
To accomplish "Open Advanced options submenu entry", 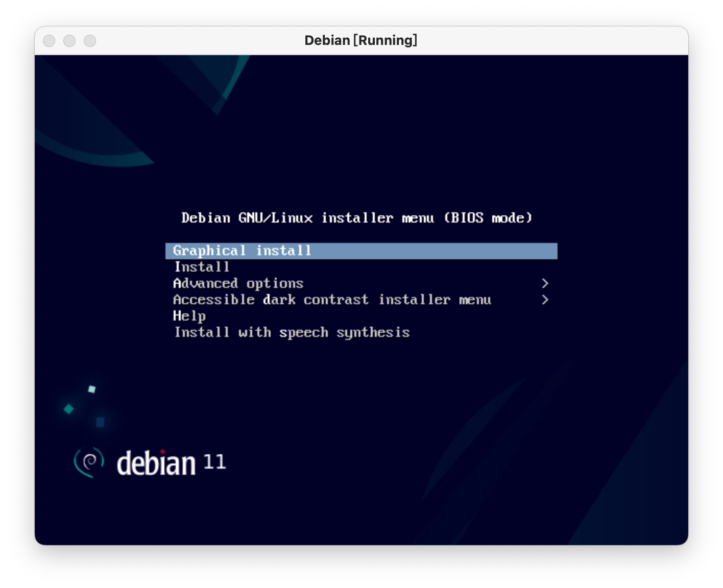I will (361, 283).
